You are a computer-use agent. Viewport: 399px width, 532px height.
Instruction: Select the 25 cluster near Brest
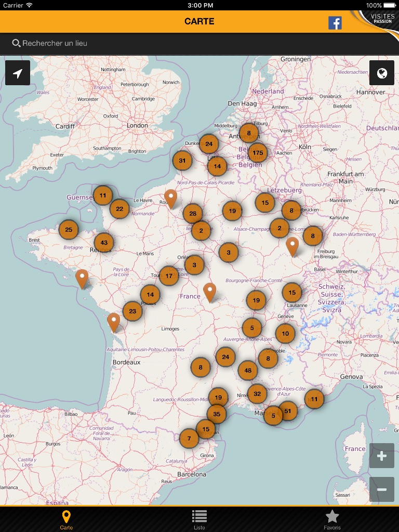click(x=69, y=229)
